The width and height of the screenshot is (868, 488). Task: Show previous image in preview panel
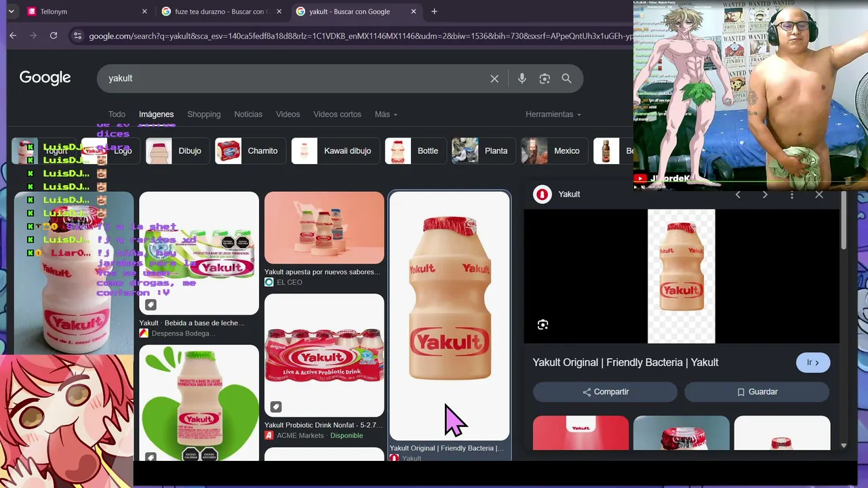[738, 195]
